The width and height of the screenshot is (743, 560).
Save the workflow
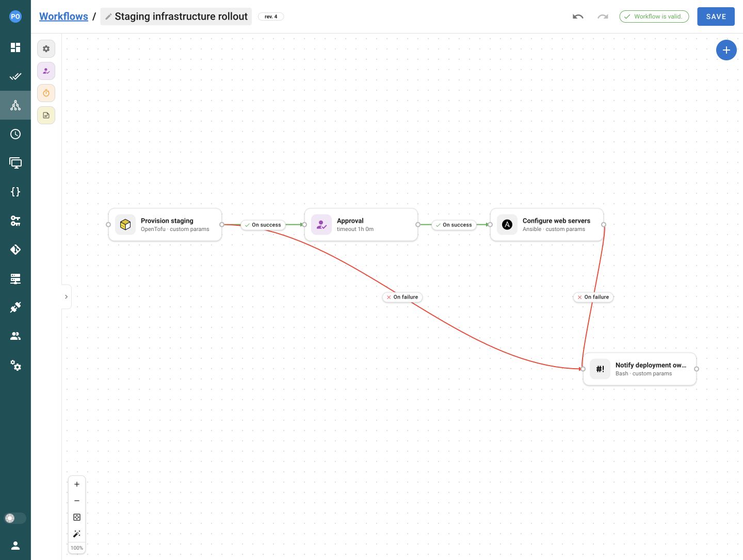[716, 17]
